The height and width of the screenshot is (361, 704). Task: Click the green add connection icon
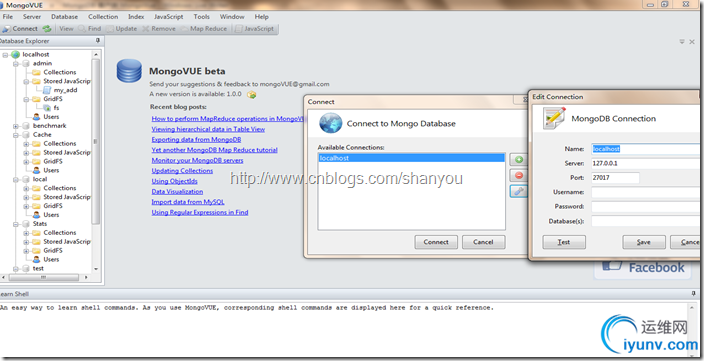(x=519, y=159)
